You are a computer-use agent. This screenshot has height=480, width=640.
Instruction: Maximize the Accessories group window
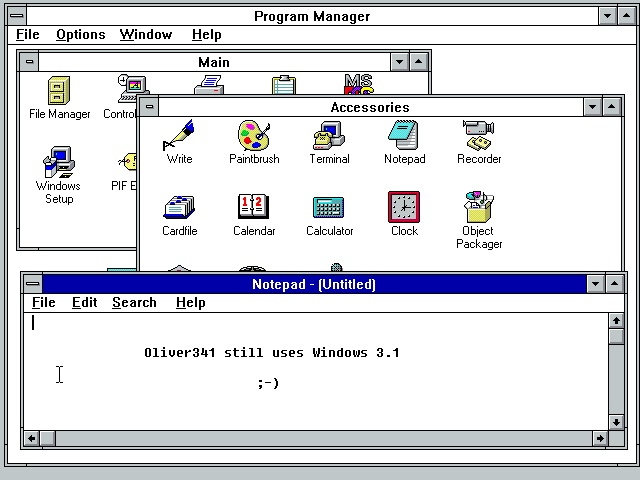click(x=611, y=107)
